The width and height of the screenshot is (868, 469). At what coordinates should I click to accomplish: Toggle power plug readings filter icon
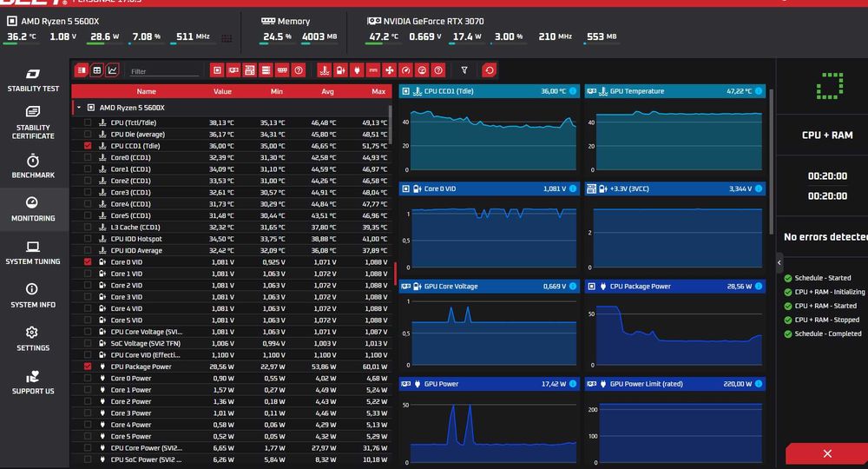[x=357, y=70]
